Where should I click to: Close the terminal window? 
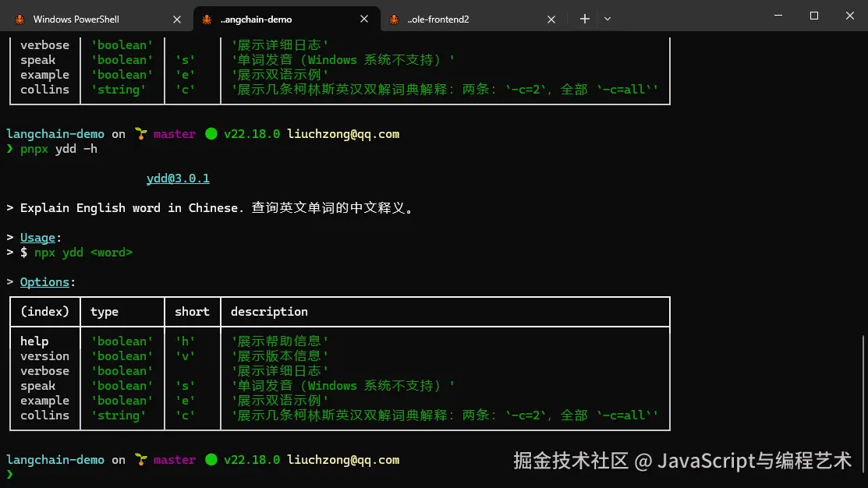pyautogui.click(x=850, y=16)
